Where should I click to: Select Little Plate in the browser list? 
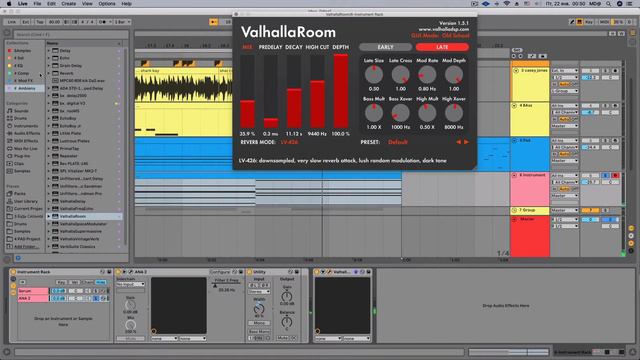click(70, 133)
